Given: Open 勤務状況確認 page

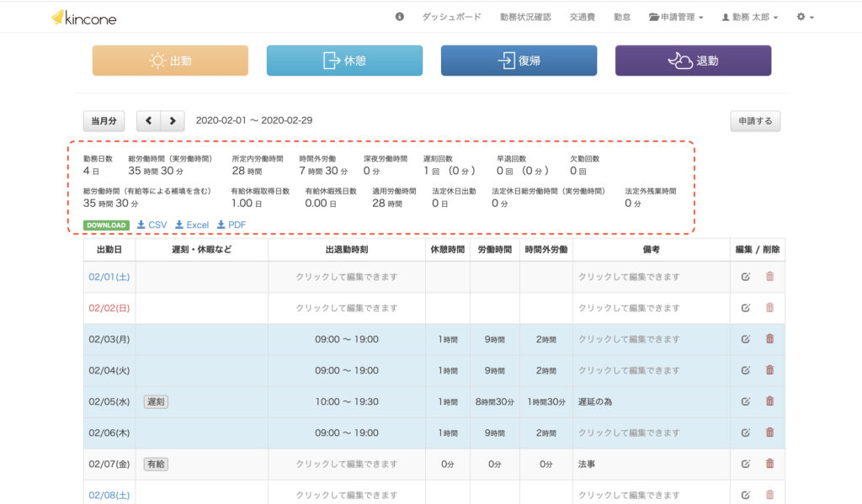Looking at the screenshot, I should pos(525,17).
